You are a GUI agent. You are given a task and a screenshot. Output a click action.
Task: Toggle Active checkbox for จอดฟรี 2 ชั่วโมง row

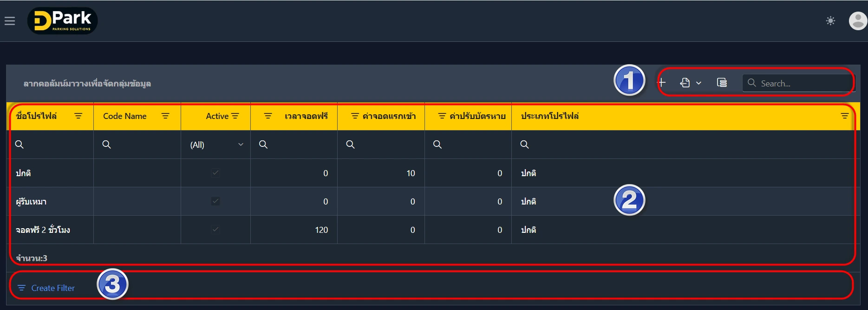215,230
